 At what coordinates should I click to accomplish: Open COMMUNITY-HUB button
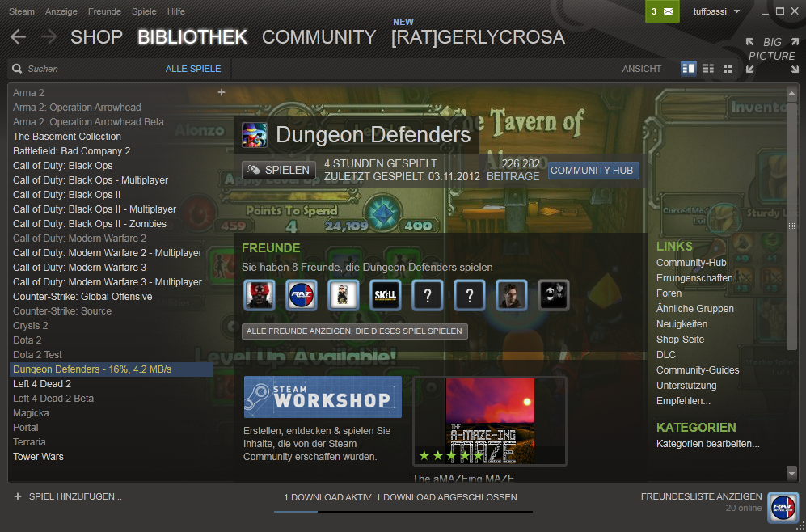(x=593, y=171)
